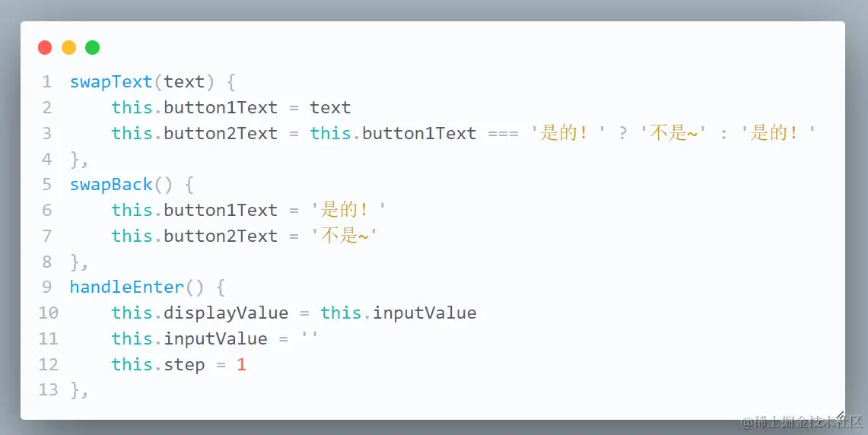Click the red close dot
Image resolution: width=868 pixels, height=435 pixels.
(45, 48)
